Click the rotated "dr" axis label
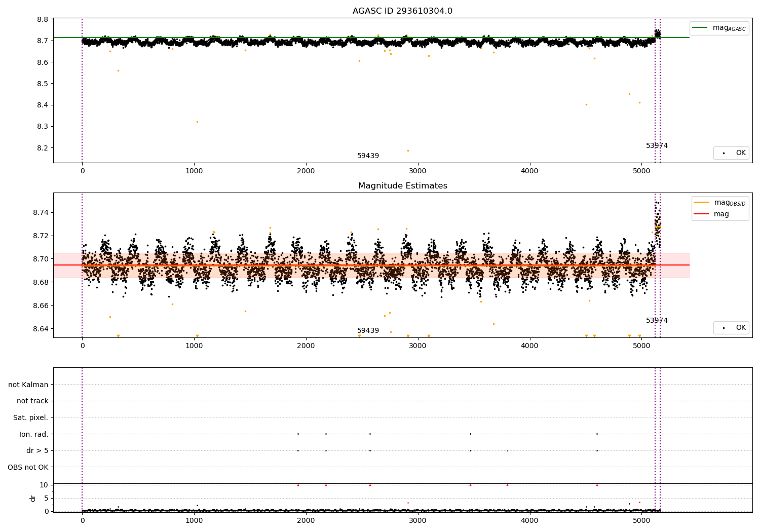Image resolution: width=760 pixels, height=532 pixels. 33,498
